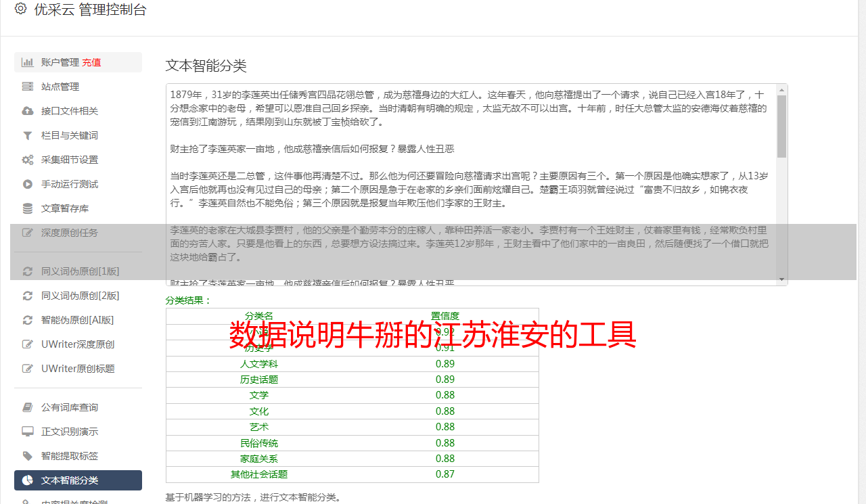Select active 文本智能分类 menu item
Viewport: 866px width, 504px height.
tap(78, 480)
